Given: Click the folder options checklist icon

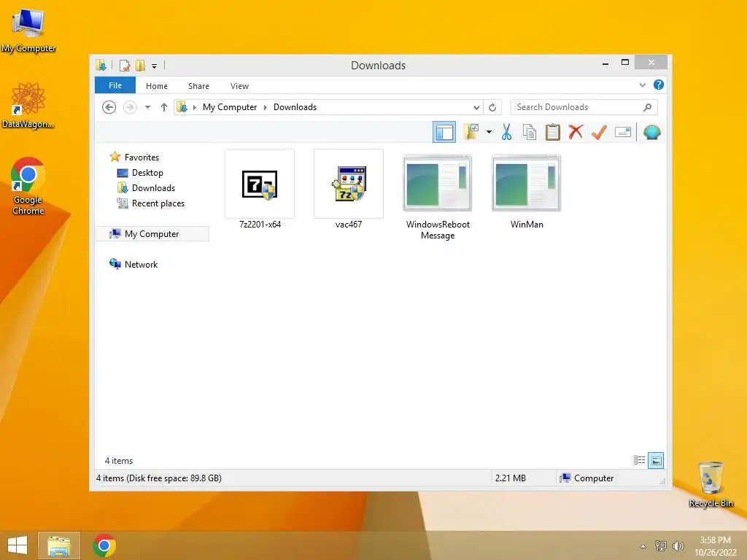Looking at the screenshot, I should coord(471,132).
